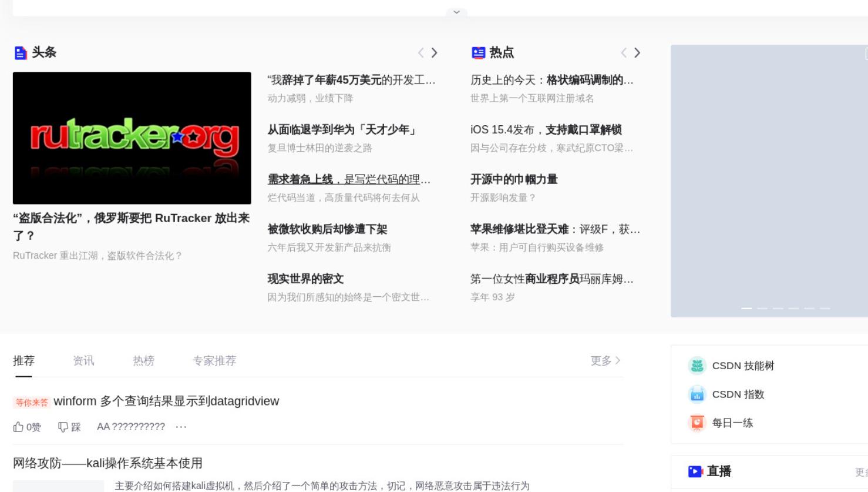Go to next 头条 page arrow
The width and height of the screenshot is (868, 492).
coord(435,53)
